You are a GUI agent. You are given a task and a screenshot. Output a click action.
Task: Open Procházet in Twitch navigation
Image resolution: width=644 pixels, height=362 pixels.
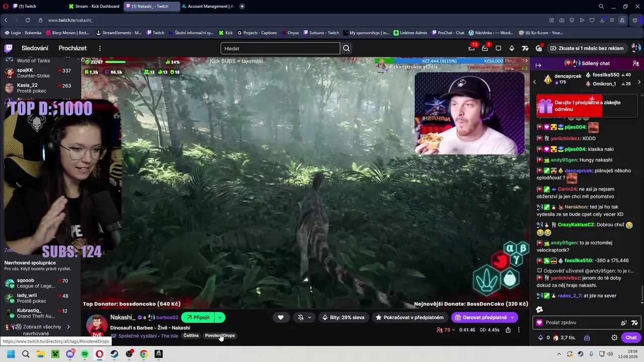[72, 48]
